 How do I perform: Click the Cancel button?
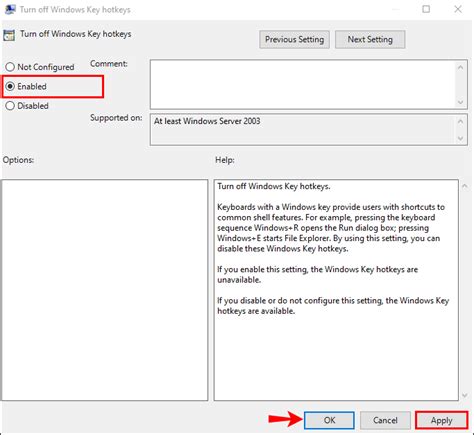point(385,420)
